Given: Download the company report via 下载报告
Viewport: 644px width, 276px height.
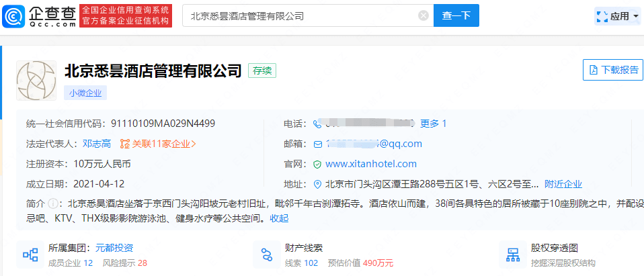Looking at the screenshot, I should [613, 70].
